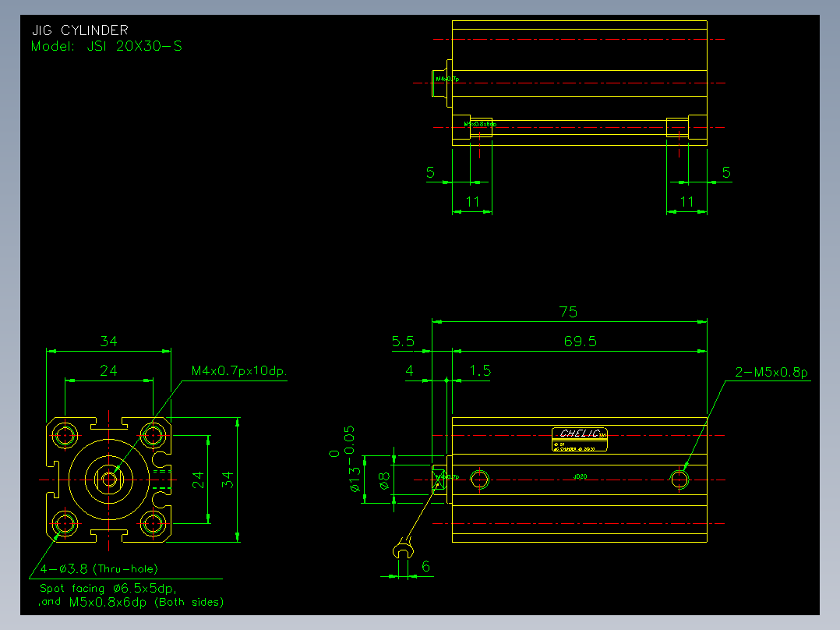
Task: Select the vertical 24 hole-spacing dimension
Action: pos(198,480)
